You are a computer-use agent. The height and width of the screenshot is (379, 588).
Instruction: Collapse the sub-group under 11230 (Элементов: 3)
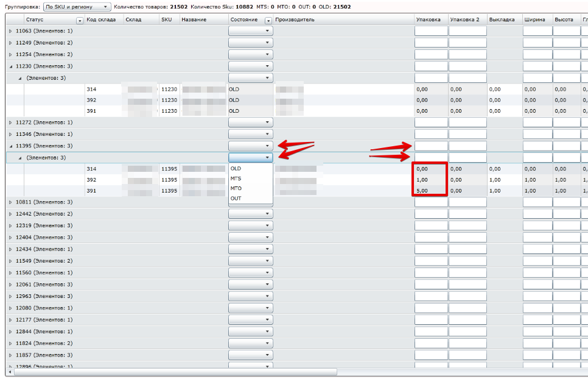coord(20,79)
